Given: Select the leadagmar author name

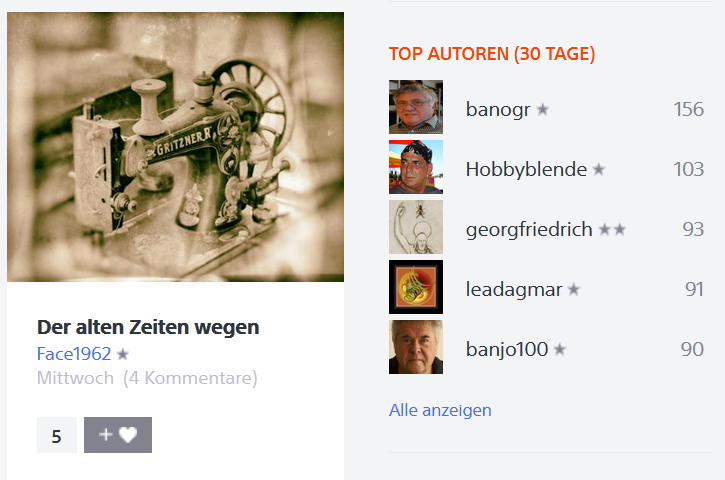Looking at the screenshot, I should (x=514, y=289).
